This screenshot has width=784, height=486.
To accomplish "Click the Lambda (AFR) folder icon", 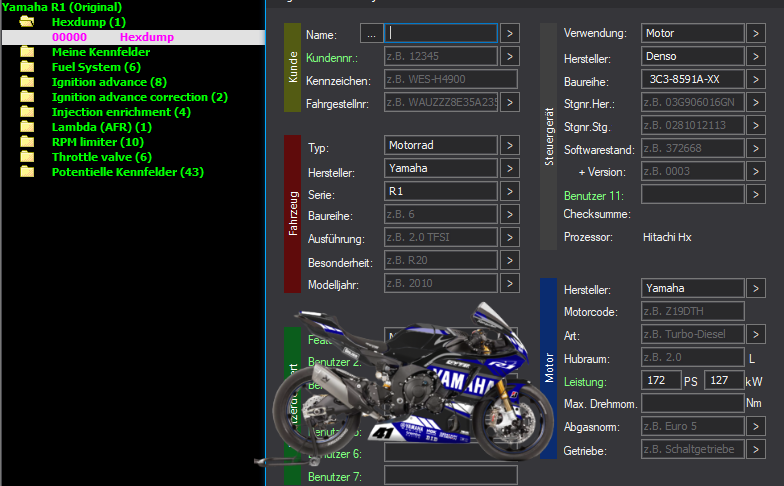I will coord(27,127).
